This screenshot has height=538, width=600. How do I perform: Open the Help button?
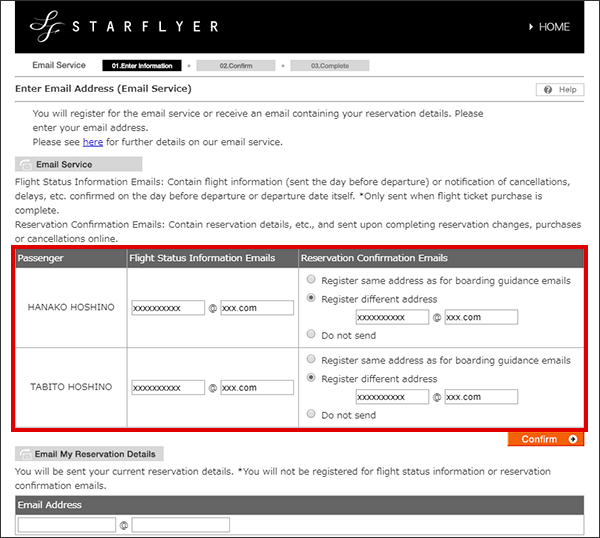pyautogui.click(x=560, y=90)
